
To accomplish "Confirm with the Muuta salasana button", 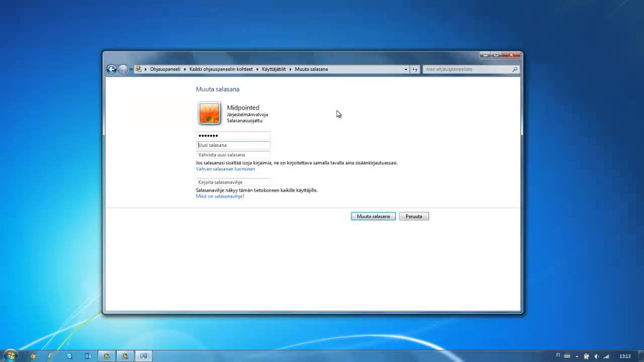I will [373, 216].
